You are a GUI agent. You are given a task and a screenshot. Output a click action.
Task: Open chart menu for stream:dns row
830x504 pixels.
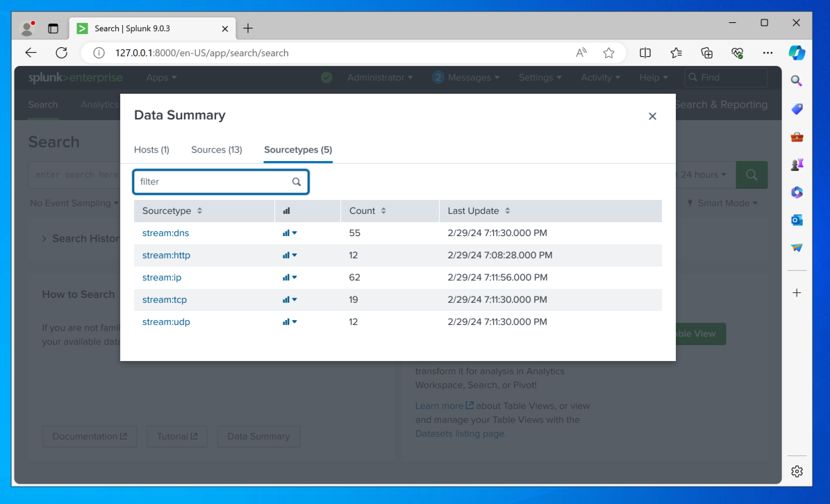(290, 233)
